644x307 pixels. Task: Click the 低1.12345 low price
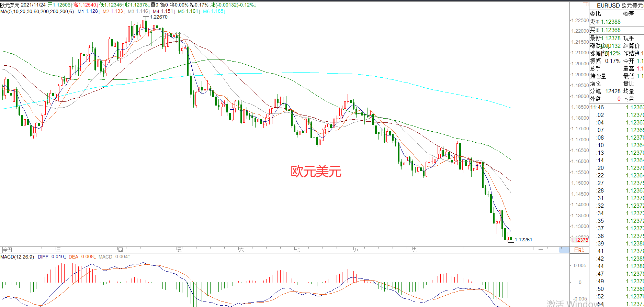(112, 5)
